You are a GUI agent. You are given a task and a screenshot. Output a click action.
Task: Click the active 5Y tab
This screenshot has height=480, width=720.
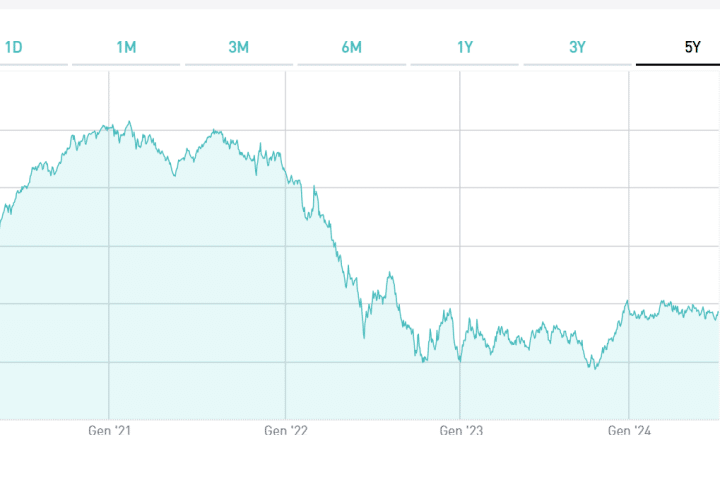692,47
